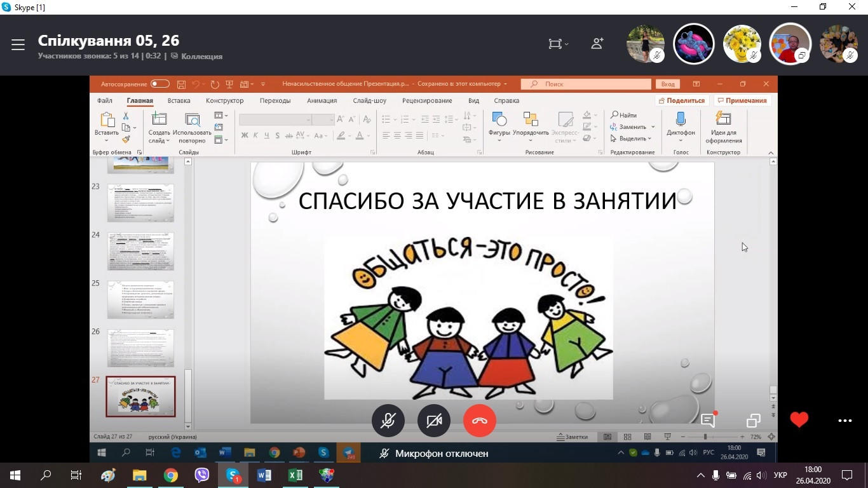Open Skype view layout switcher
This screenshot has height=488, width=868.
pos(559,44)
